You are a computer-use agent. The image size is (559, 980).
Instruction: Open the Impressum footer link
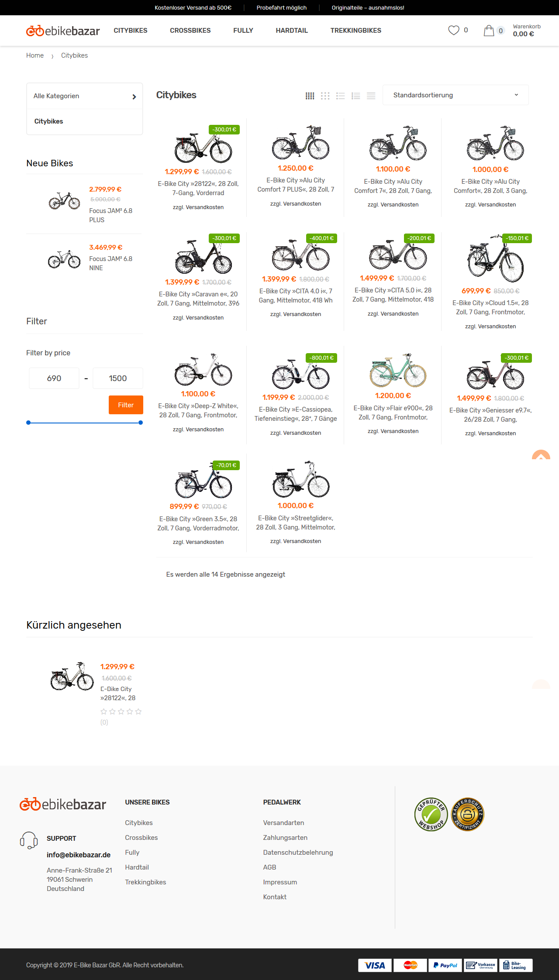pyautogui.click(x=280, y=882)
